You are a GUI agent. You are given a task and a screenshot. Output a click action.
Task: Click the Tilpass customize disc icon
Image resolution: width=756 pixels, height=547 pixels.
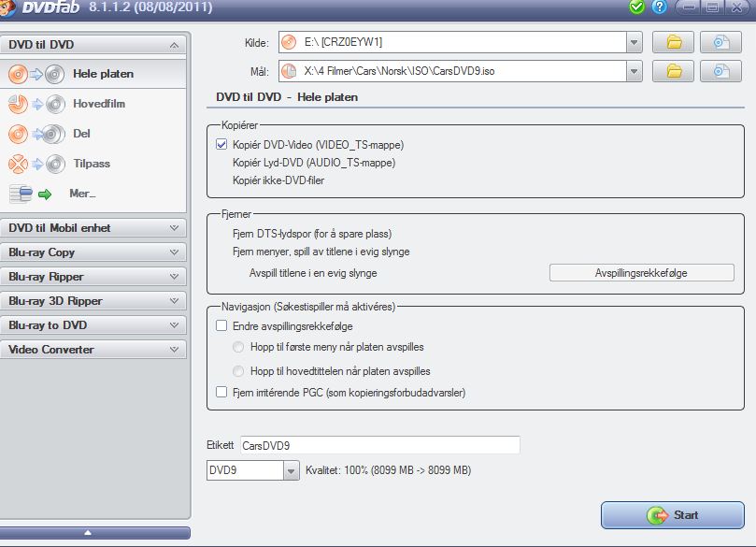36,164
